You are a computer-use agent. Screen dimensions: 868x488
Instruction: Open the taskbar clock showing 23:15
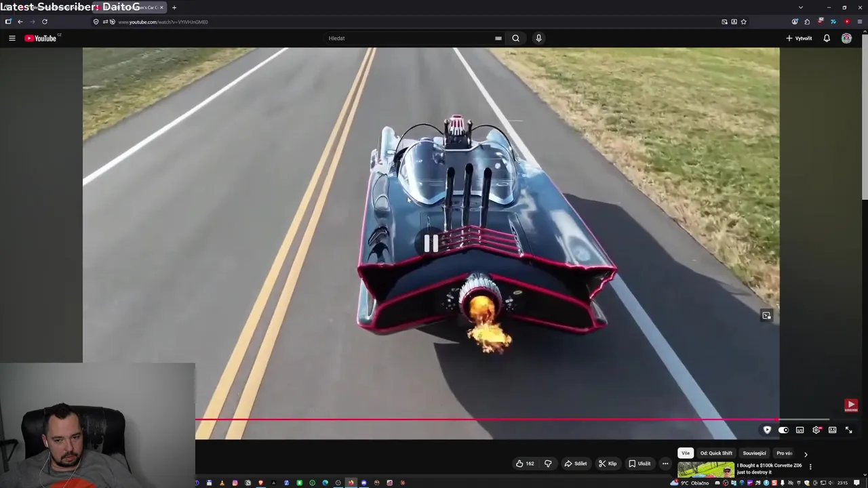(843, 483)
